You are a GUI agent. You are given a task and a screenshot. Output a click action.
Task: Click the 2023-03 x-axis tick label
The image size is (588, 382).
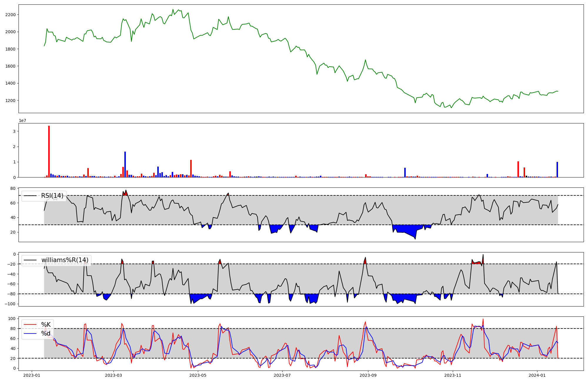113,375
